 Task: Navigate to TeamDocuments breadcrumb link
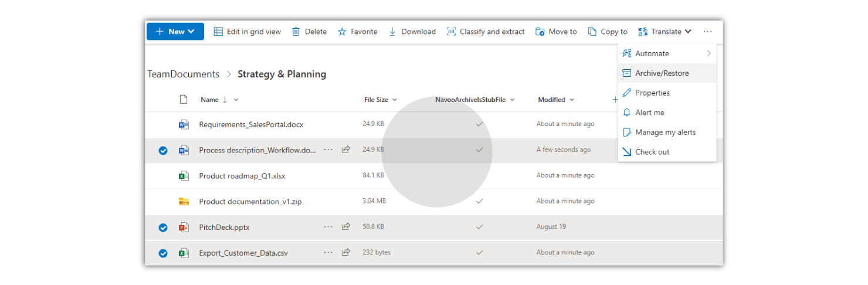coord(183,74)
